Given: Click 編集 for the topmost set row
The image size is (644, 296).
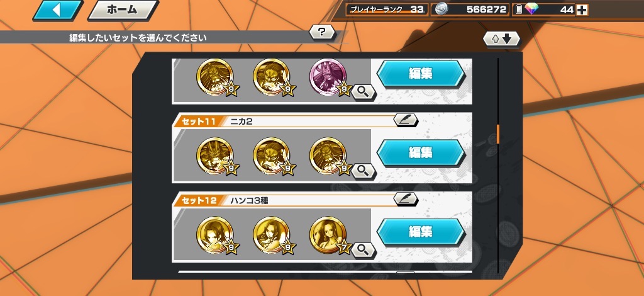Looking at the screenshot, I should tap(421, 74).
